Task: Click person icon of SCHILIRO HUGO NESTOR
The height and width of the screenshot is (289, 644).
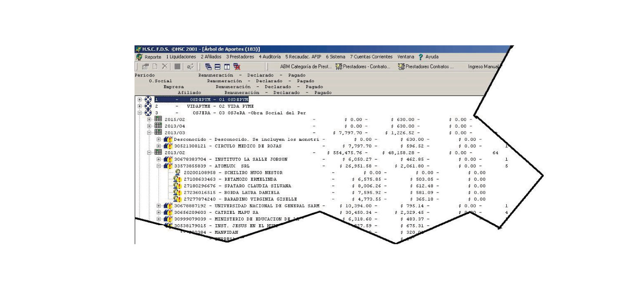Action: pos(177,173)
